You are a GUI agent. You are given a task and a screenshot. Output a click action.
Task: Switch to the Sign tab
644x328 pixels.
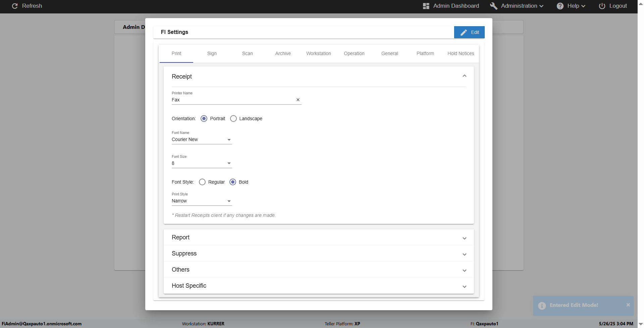click(x=212, y=53)
